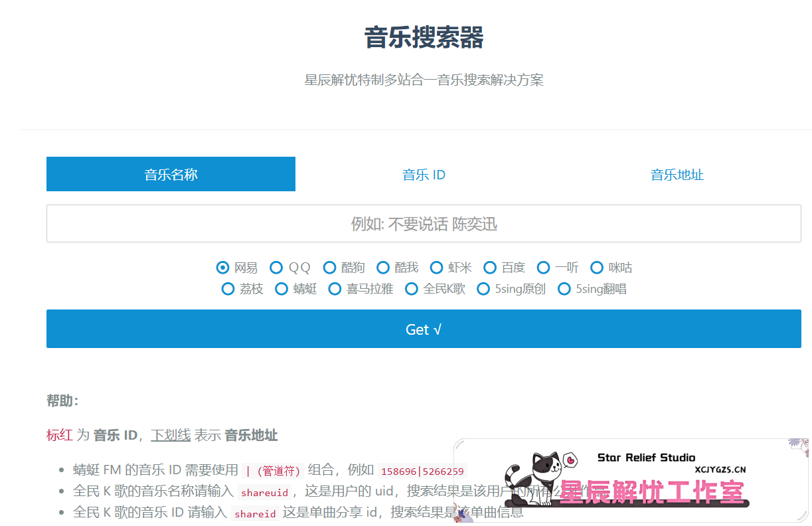Choose the 全民K歌 source option
The width and height of the screenshot is (812, 526).
click(x=412, y=288)
